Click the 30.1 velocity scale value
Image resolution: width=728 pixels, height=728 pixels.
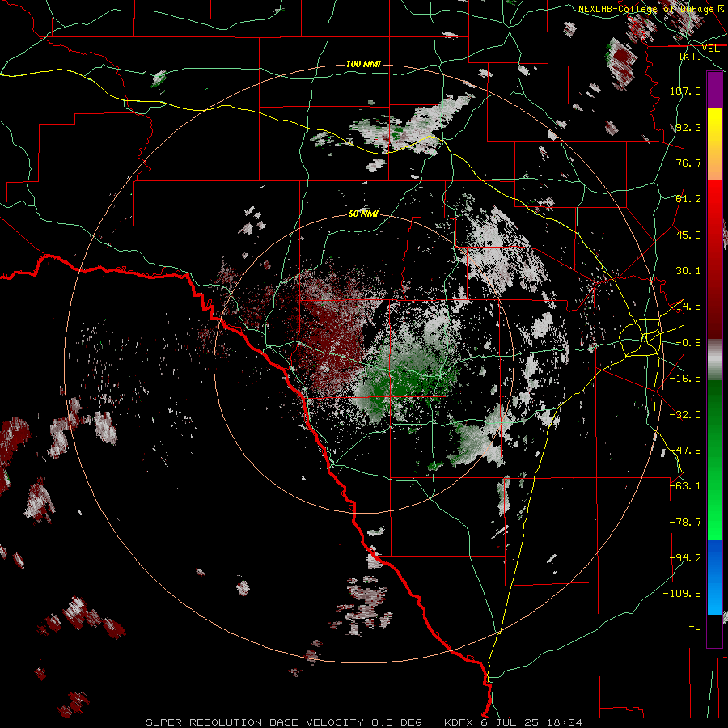[688, 271]
